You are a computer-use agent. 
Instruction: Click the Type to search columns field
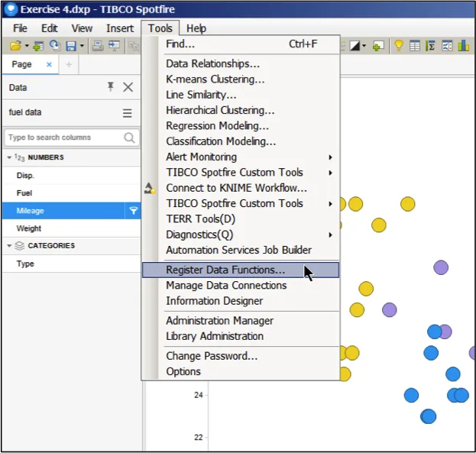click(72, 138)
